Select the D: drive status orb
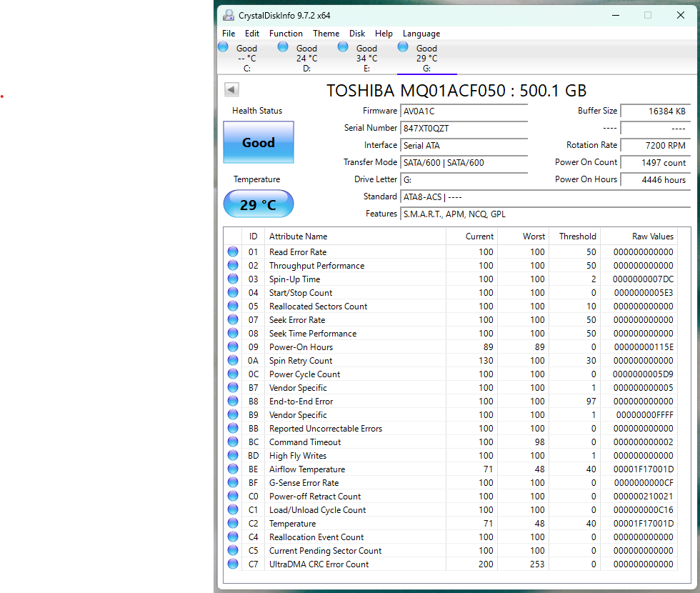 pos(283,47)
